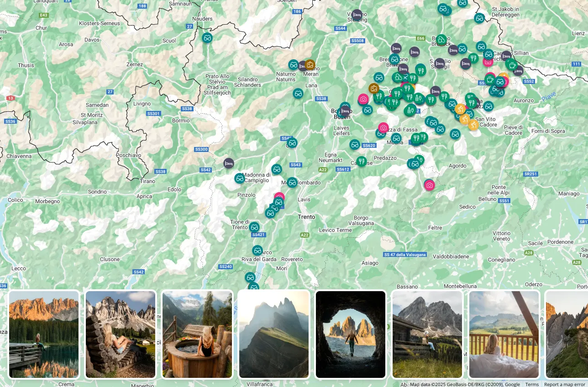This screenshot has width=588, height=387.
Task: Open the woman on log lounger photo
Action: (121, 335)
